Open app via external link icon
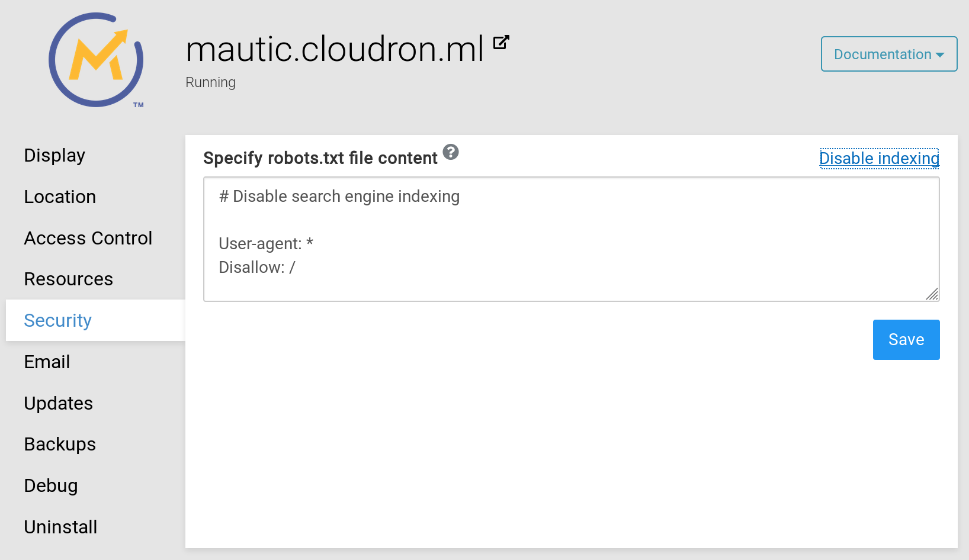The width and height of the screenshot is (969, 560). (501, 43)
